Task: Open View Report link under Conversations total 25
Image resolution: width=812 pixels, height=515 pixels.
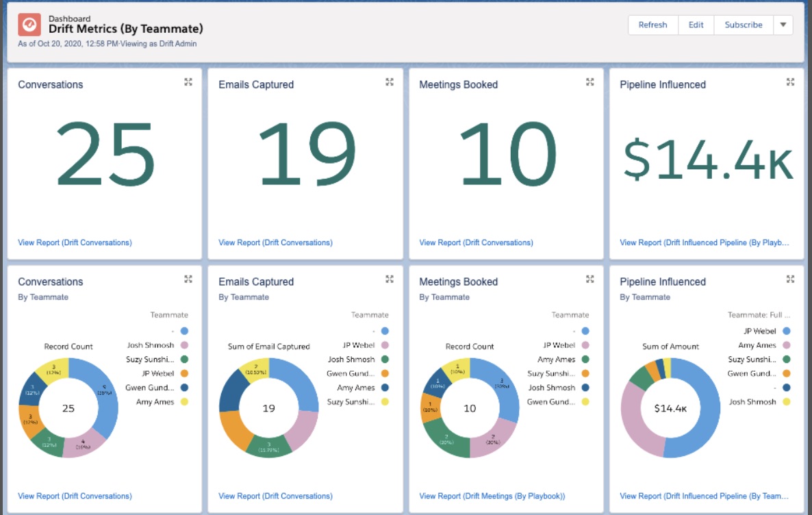Action: (x=75, y=242)
